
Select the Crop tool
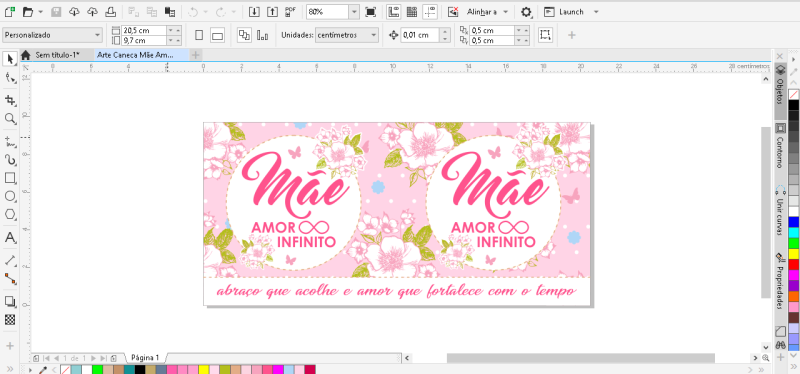tap(10, 100)
